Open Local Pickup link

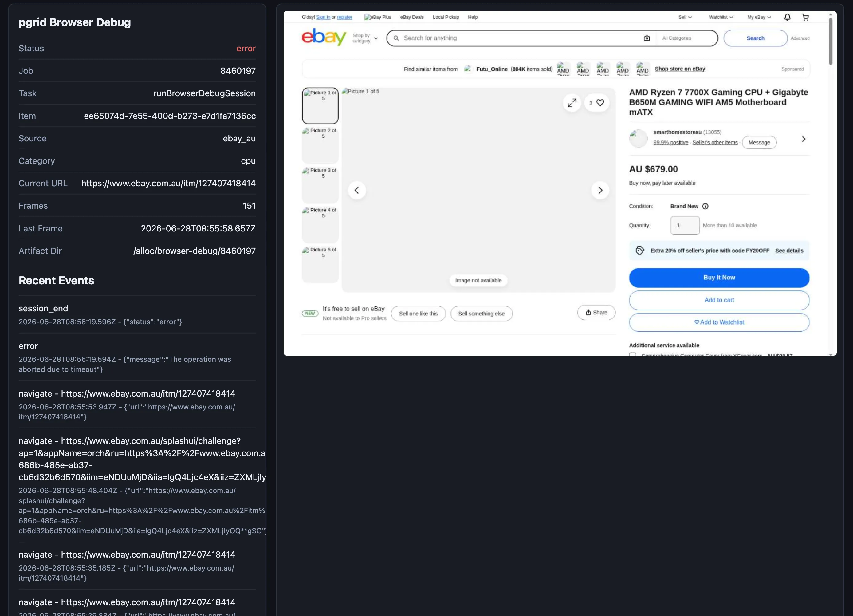pos(446,17)
